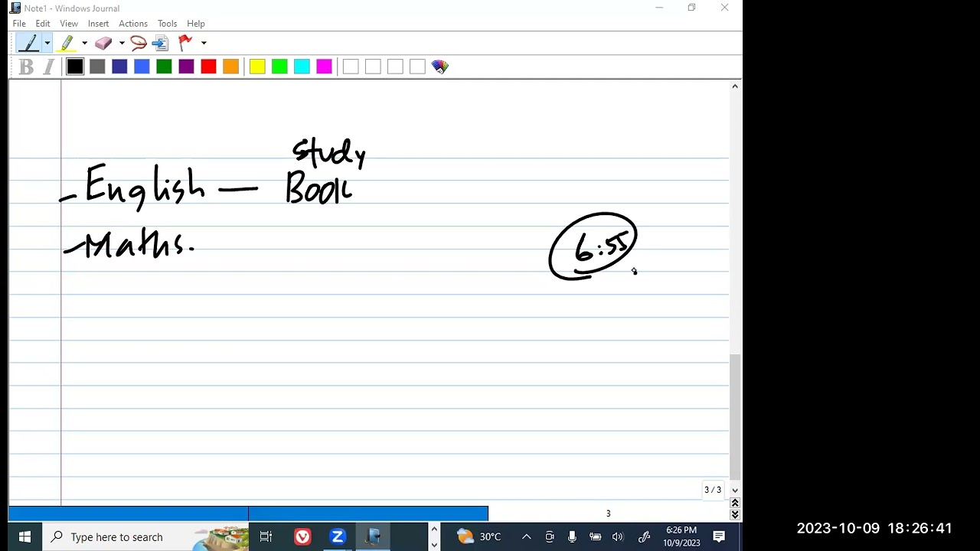Go to next page double-arrow button
This screenshot has height=551, width=980.
(x=735, y=514)
